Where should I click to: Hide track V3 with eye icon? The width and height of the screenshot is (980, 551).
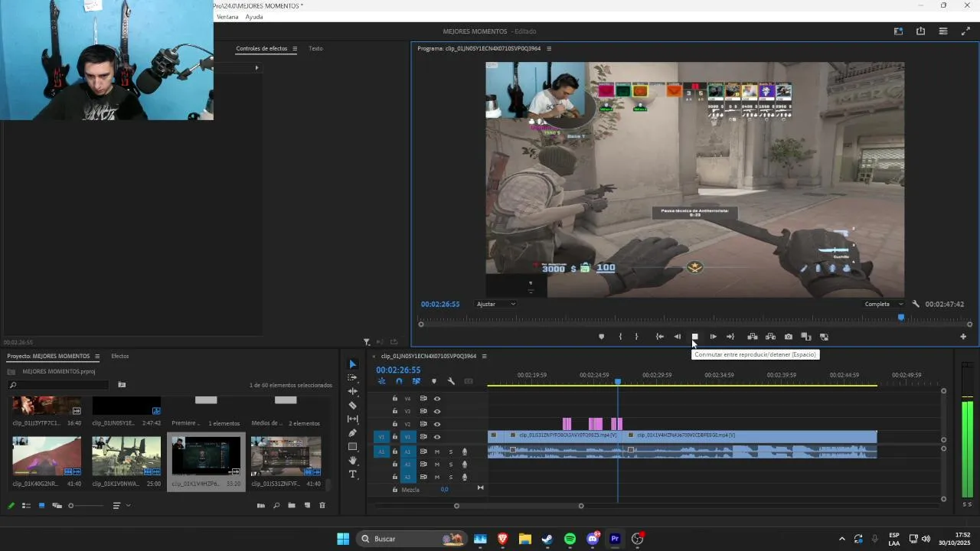pyautogui.click(x=437, y=411)
